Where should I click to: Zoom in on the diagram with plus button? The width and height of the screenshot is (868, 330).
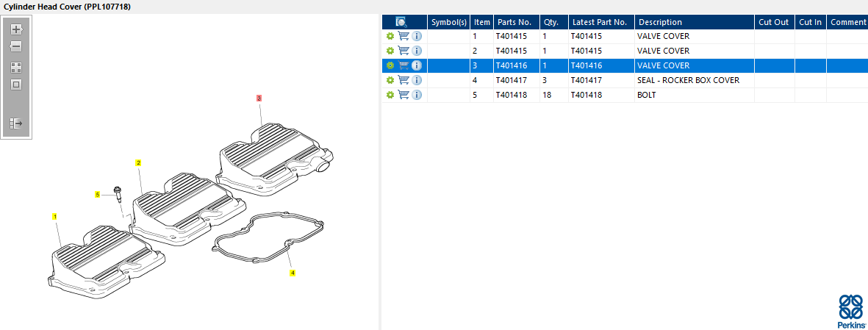tap(16, 29)
